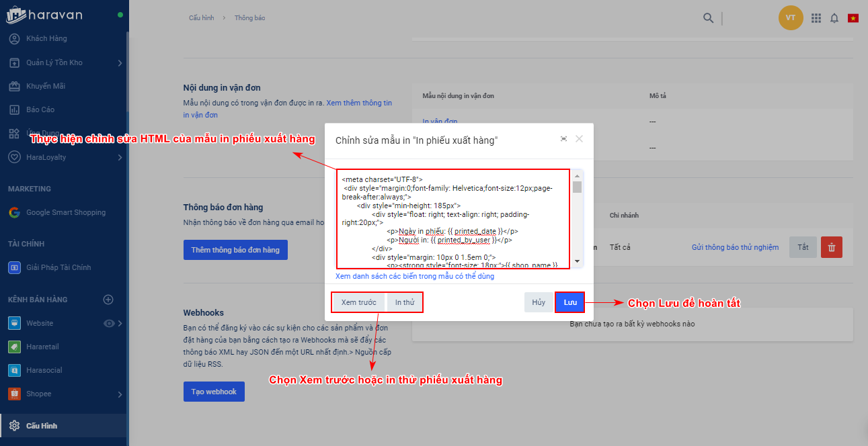The width and height of the screenshot is (868, 446).
Task: Expand the Shopee channel submenu
Action: click(x=120, y=394)
